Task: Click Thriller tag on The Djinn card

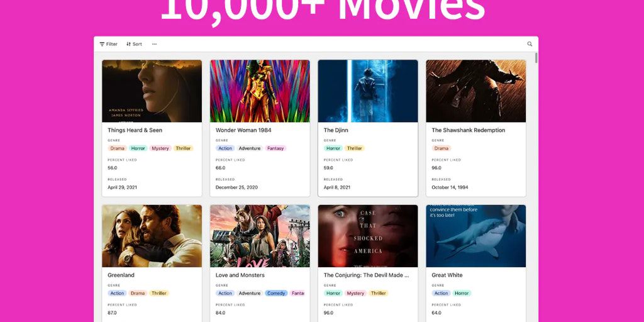Action: (x=355, y=148)
